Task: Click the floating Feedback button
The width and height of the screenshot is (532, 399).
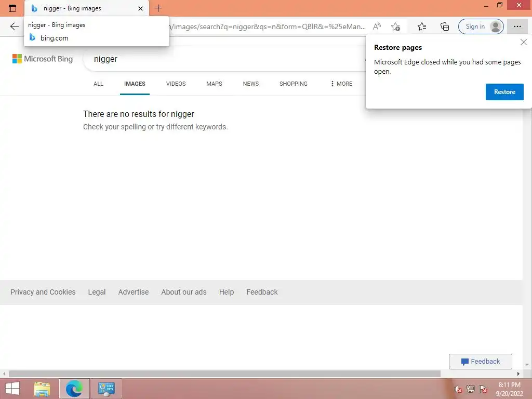Action: click(480, 362)
